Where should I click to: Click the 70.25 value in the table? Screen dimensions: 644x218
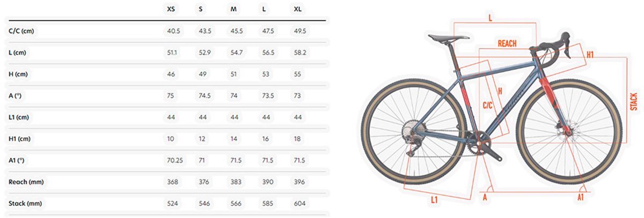(173, 161)
